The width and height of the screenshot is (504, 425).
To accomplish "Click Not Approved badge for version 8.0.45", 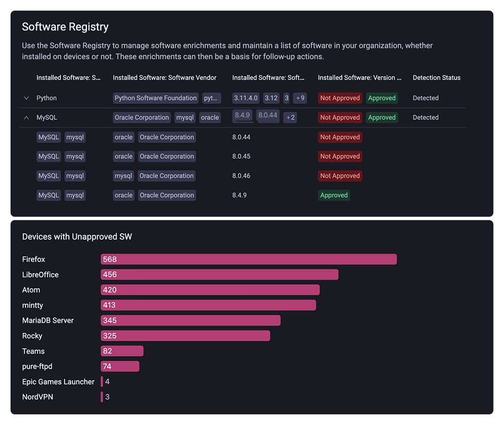I will [x=340, y=157].
